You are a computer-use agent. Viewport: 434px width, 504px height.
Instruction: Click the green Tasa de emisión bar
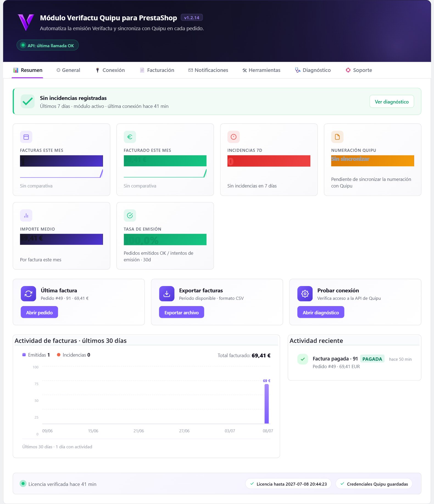pyautogui.click(x=165, y=239)
